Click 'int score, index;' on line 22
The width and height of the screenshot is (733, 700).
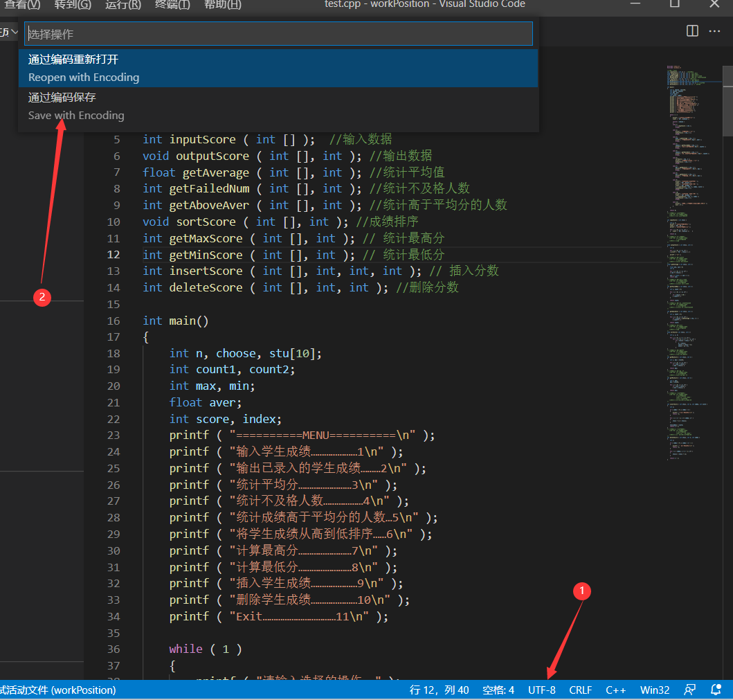click(x=226, y=419)
